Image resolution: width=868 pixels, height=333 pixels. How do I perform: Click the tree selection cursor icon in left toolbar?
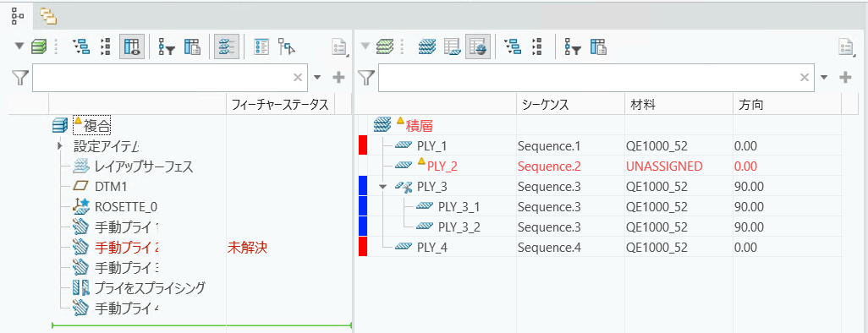tap(287, 47)
